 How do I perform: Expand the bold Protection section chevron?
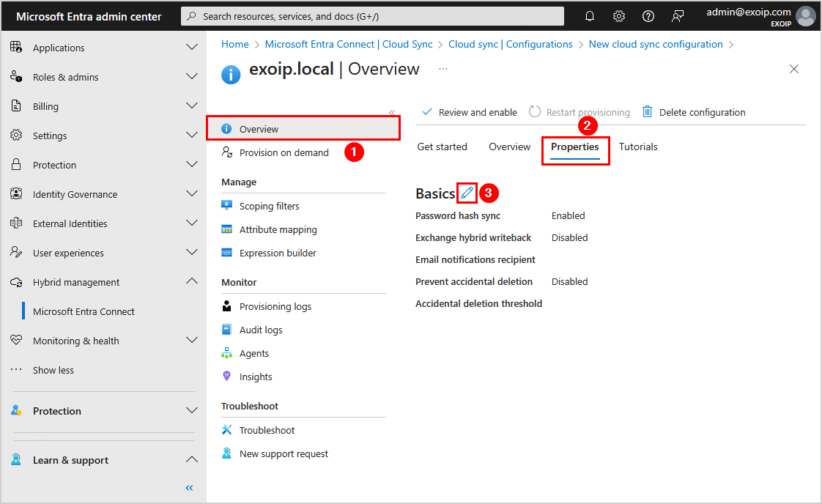pyautogui.click(x=192, y=410)
